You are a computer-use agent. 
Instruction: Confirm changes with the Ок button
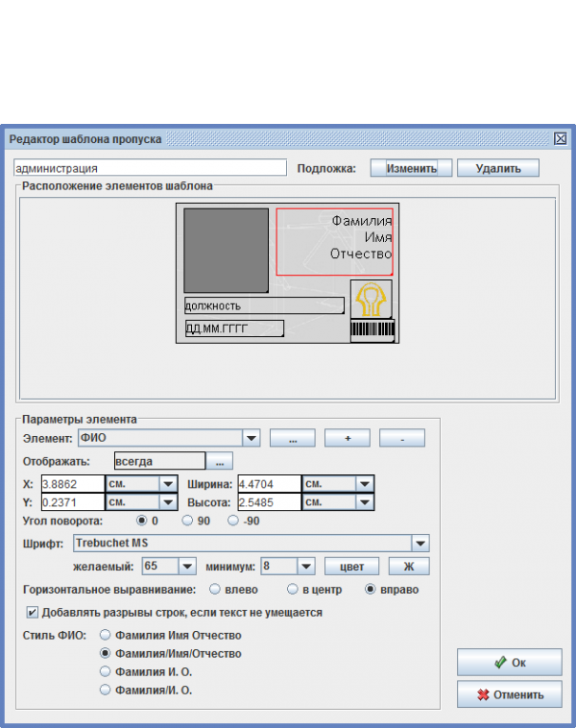(509, 662)
